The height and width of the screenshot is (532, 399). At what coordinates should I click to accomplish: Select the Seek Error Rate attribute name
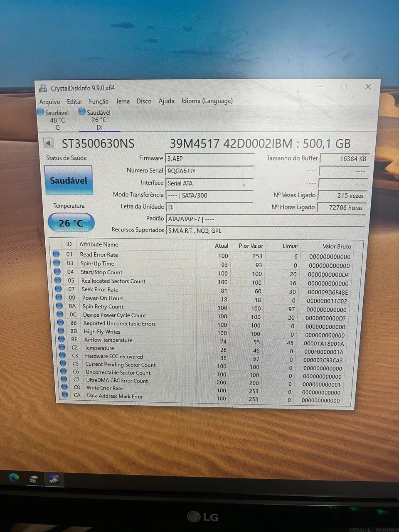pyautogui.click(x=100, y=289)
